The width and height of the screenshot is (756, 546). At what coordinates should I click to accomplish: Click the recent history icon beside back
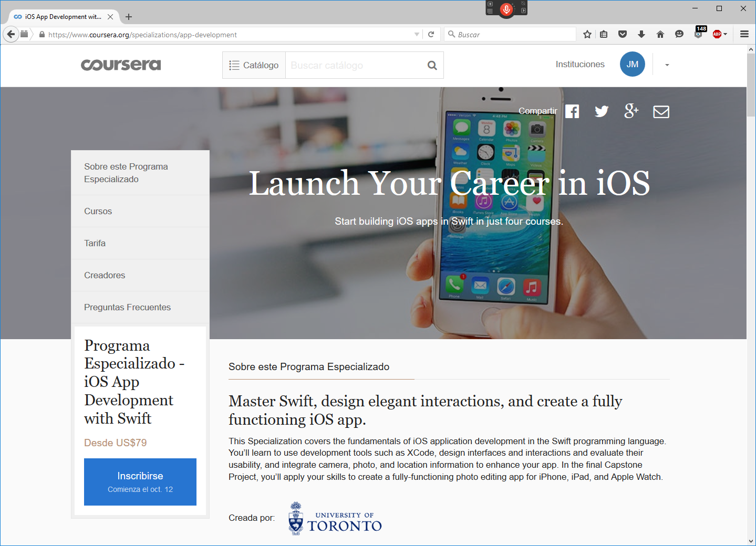[x=24, y=34]
